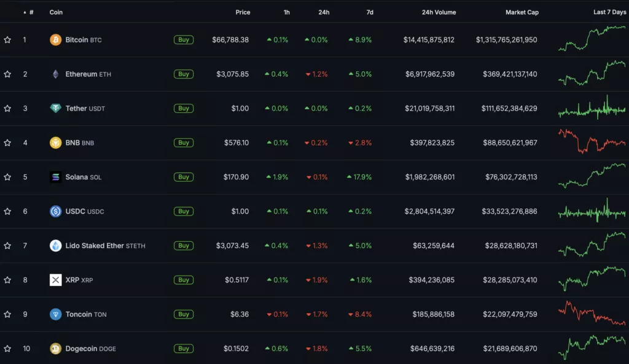The width and height of the screenshot is (629, 364).
Task: Open the Solana SOL coin page
Action: [84, 177]
